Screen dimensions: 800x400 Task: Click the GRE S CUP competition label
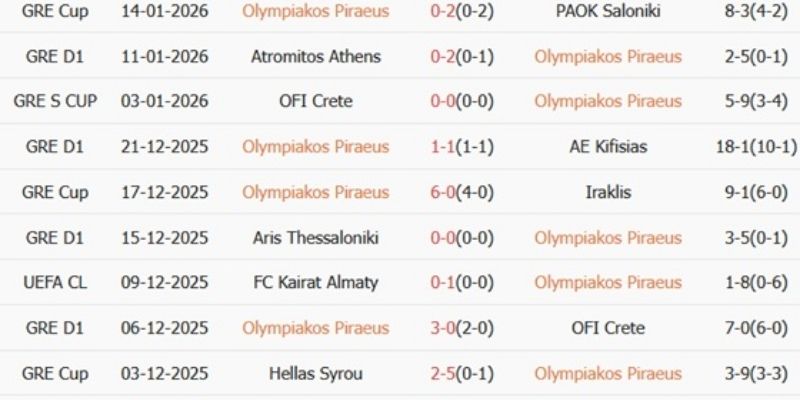click(56, 101)
